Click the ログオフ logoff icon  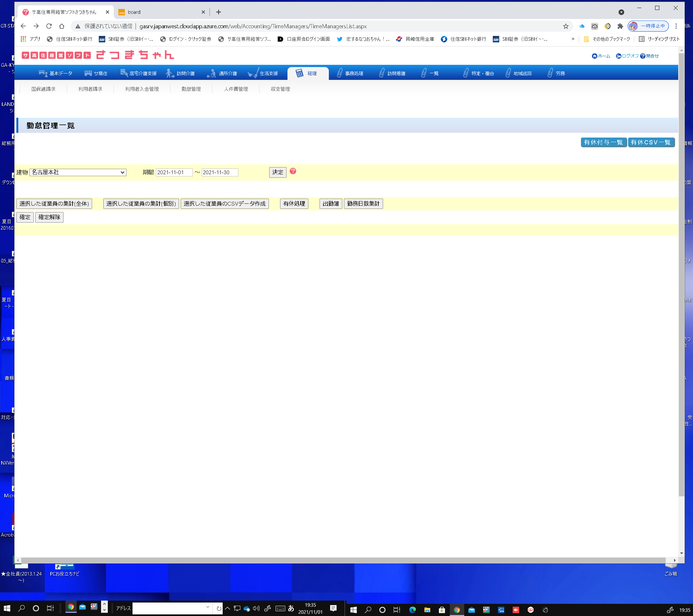coord(619,56)
